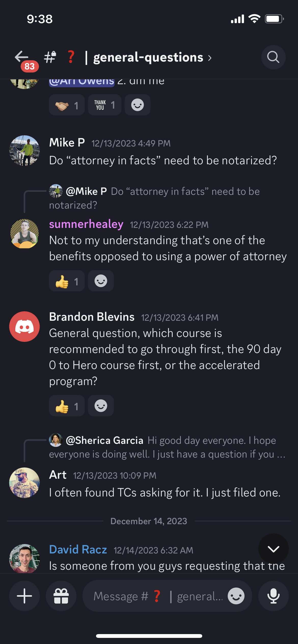Open the replied @Sherica Garcia message preview

pyautogui.click(x=167, y=447)
